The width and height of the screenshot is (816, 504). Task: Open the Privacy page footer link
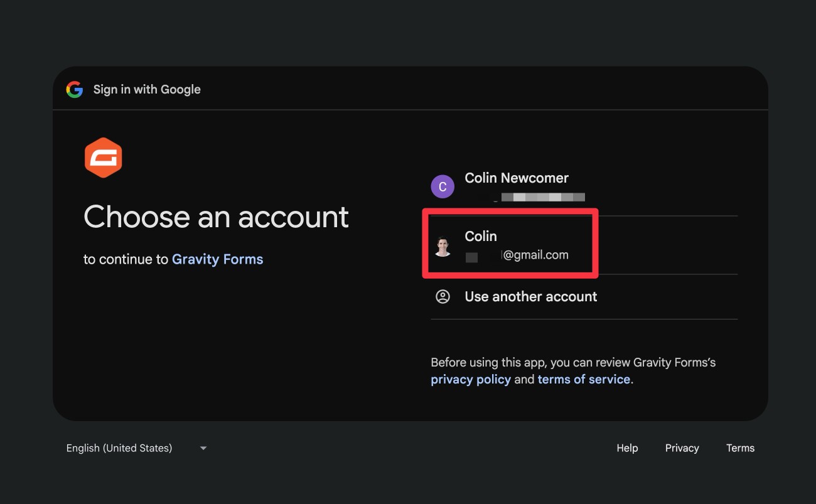[x=682, y=448]
